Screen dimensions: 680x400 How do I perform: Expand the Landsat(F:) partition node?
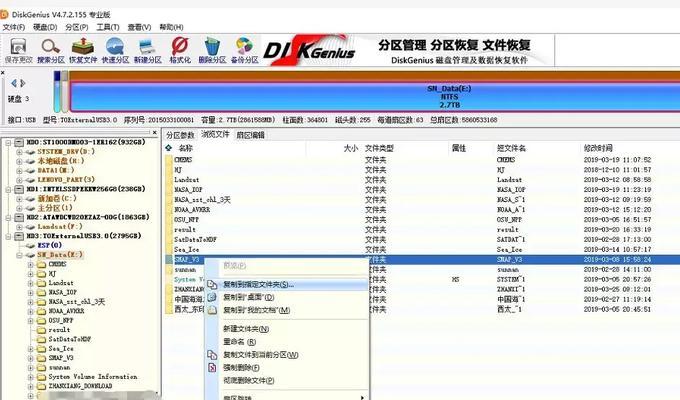click(x=19, y=227)
